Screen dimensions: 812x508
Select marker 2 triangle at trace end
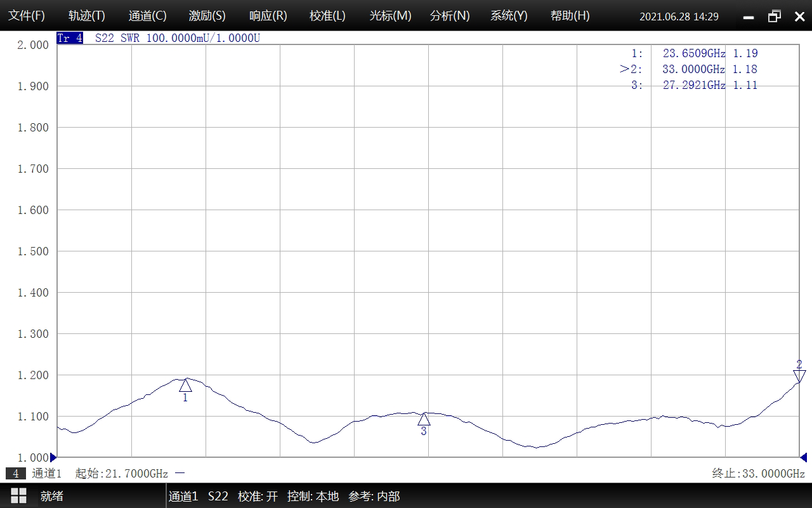(x=799, y=376)
